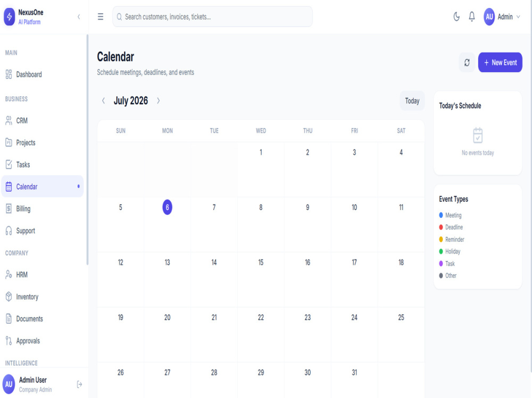
Task: Click the MON column header
Action: (x=167, y=131)
